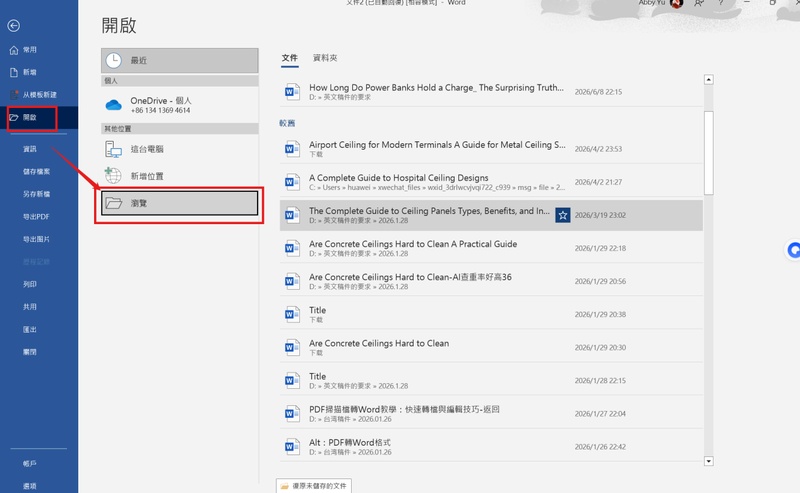The width and height of the screenshot is (800, 493).
Task: Open the Alt：PDF轉Word格式 document
Action: [491, 447]
